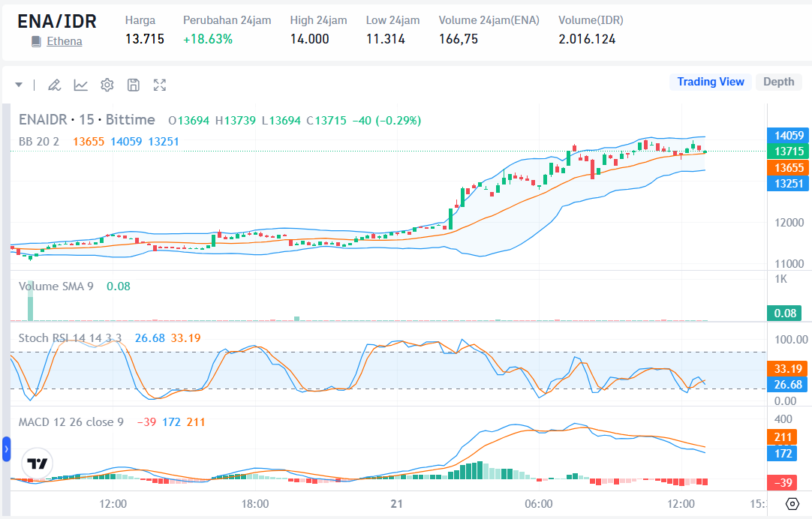
Task: Save the chart with floppy disk icon
Action: 134,85
